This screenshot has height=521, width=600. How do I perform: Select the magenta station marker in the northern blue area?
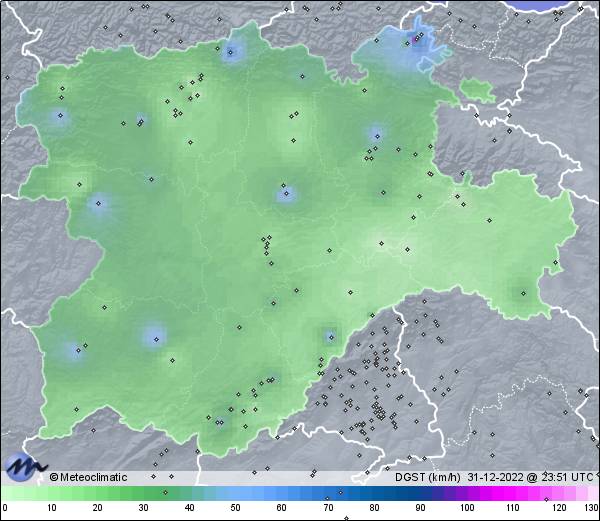coord(415,39)
